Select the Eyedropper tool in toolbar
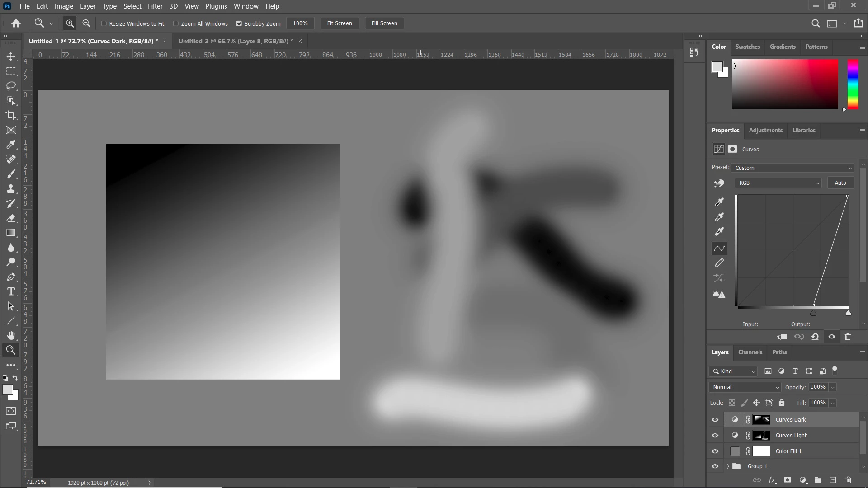 tap(11, 145)
